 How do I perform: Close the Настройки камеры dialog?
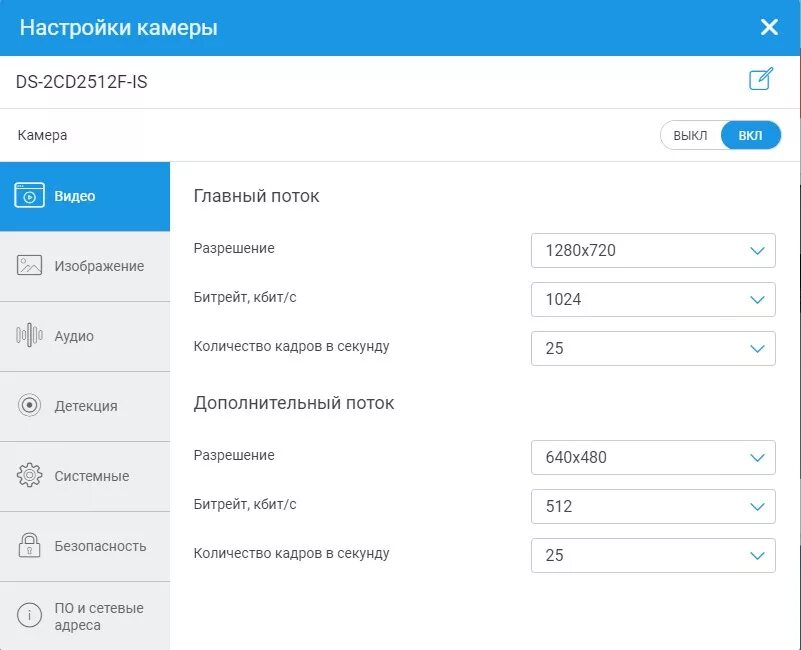769,27
